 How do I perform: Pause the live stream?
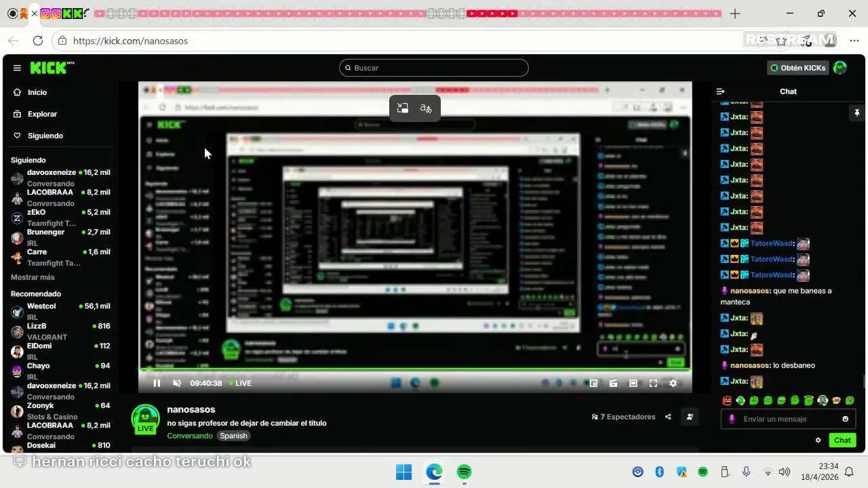157,383
